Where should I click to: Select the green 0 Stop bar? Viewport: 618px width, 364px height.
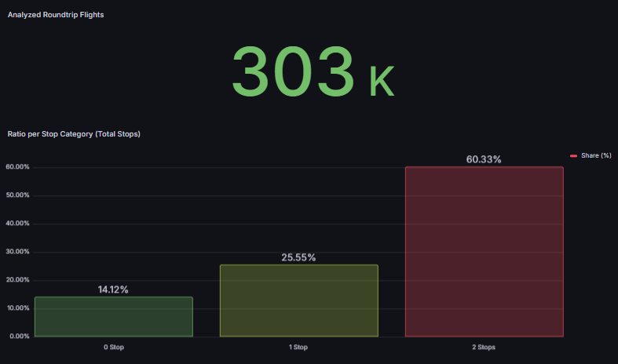114,317
